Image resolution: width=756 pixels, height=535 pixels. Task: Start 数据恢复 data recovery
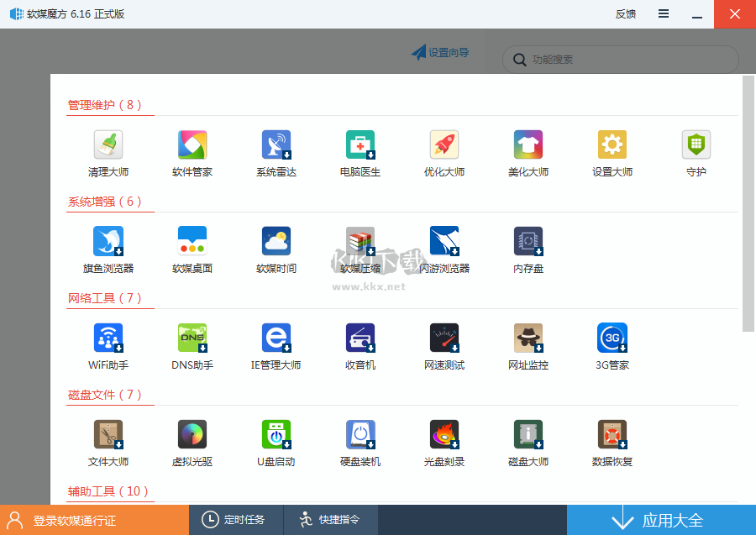pyautogui.click(x=612, y=442)
